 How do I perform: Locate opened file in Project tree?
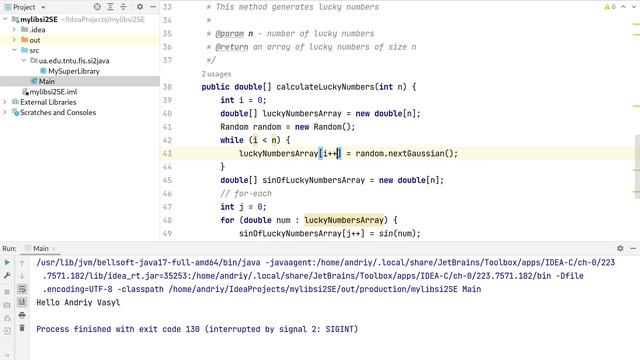[x=97, y=7]
